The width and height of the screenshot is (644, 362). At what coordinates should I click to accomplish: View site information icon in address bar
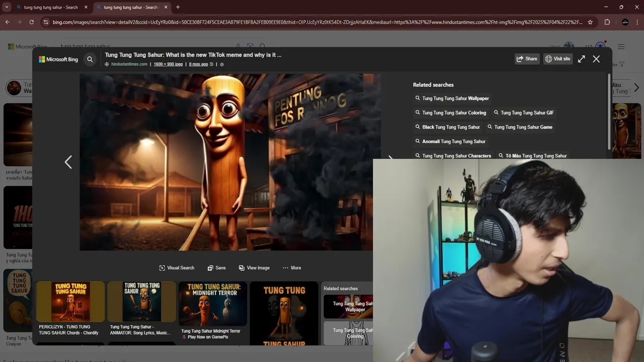[46, 22]
